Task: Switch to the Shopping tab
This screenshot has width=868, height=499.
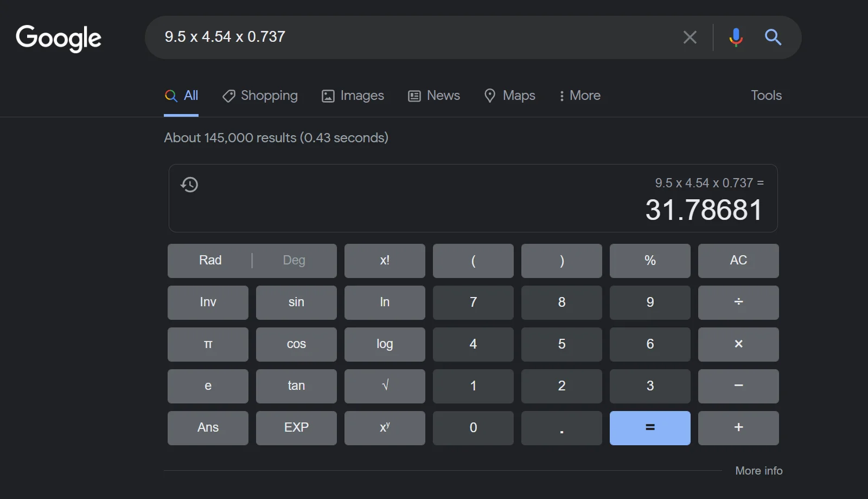Action: click(x=260, y=96)
